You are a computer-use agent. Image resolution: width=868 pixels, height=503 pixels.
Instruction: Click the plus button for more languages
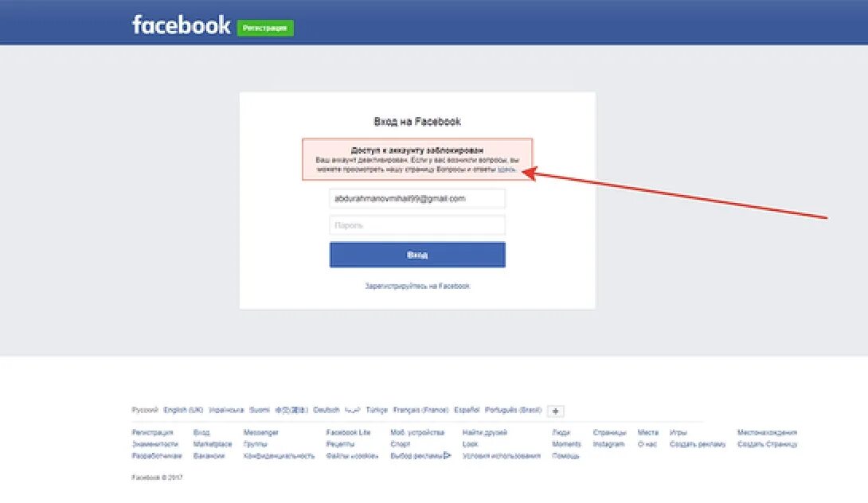point(555,411)
